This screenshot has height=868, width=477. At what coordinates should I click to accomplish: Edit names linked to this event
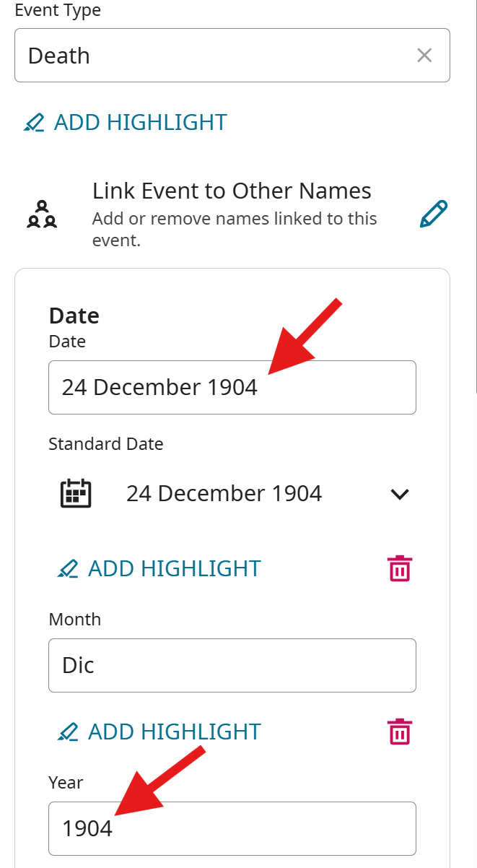click(434, 214)
